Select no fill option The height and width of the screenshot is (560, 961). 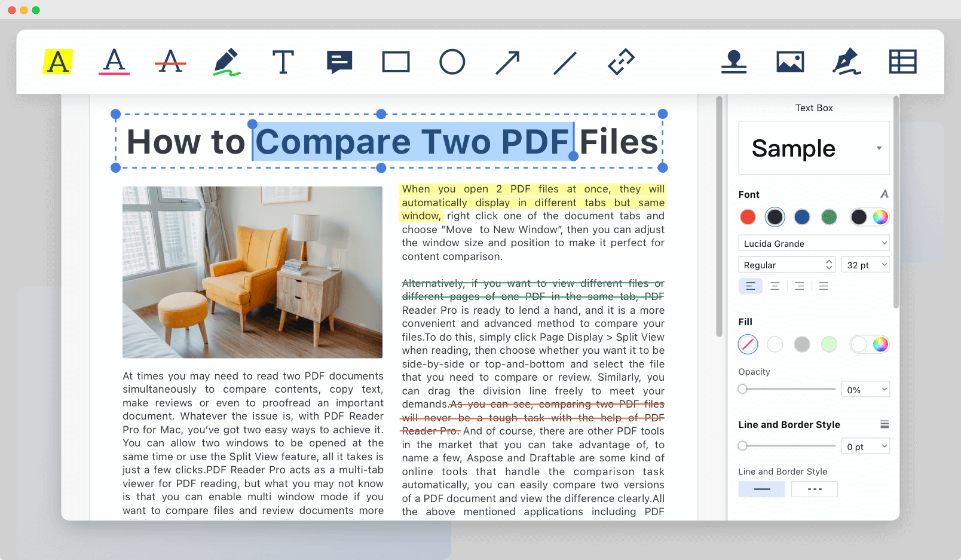748,344
